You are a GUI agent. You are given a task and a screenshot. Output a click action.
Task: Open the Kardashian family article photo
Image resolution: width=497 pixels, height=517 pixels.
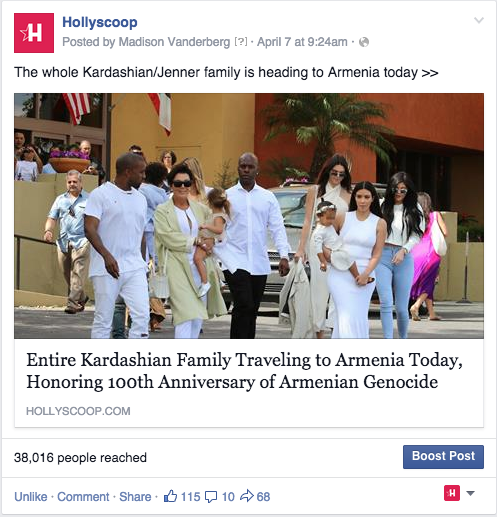tap(249, 216)
